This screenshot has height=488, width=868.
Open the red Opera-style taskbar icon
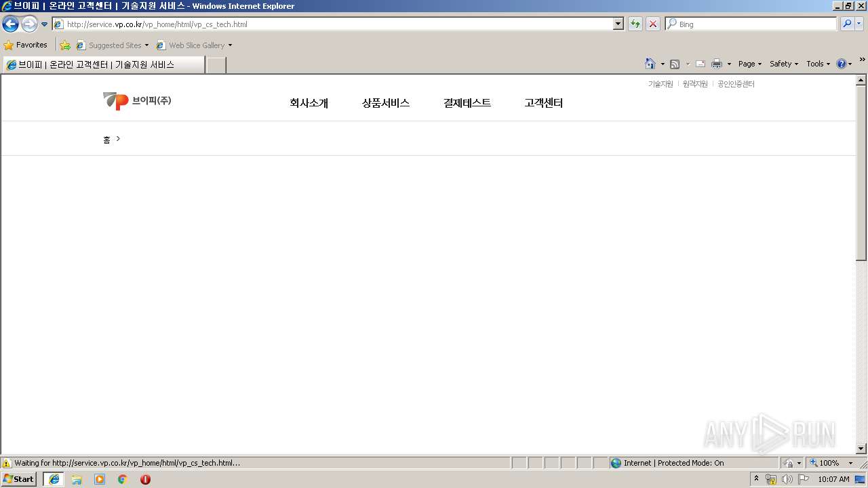(x=145, y=479)
